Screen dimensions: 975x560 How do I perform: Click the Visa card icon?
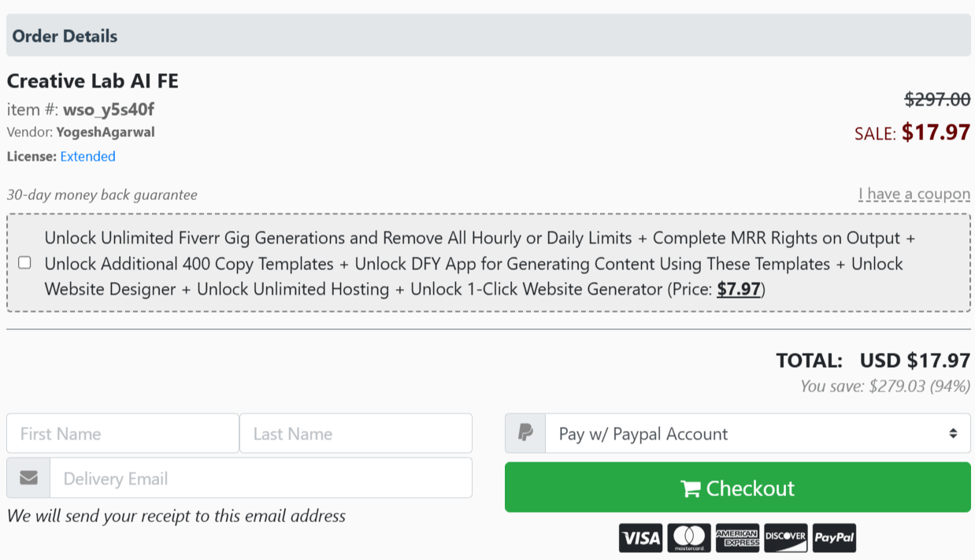coord(640,538)
